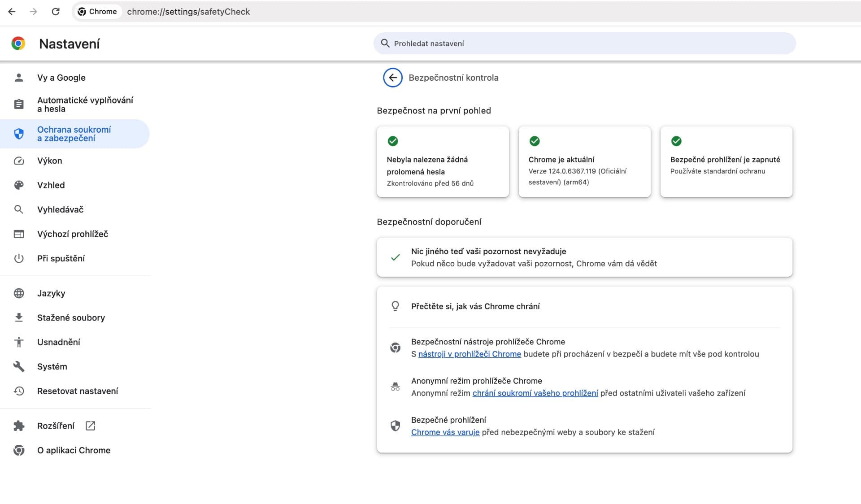Click the clipboard icon for Automatické vyplňování
Image resolution: width=861 pixels, height=504 pixels.
[x=19, y=104]
